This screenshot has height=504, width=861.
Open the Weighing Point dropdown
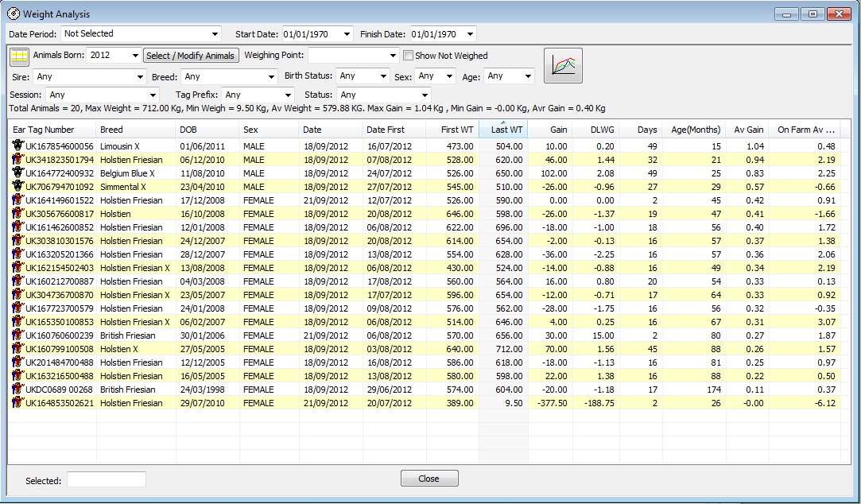point(393,56)
